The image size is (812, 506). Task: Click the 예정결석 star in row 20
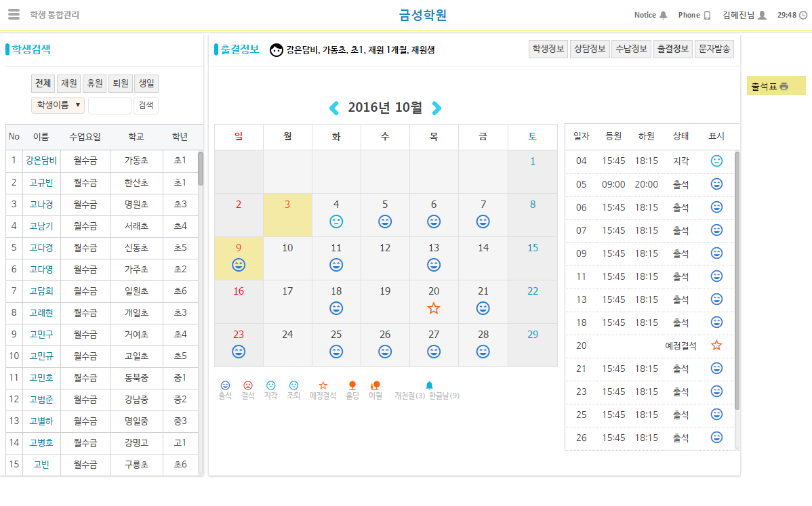716,345
